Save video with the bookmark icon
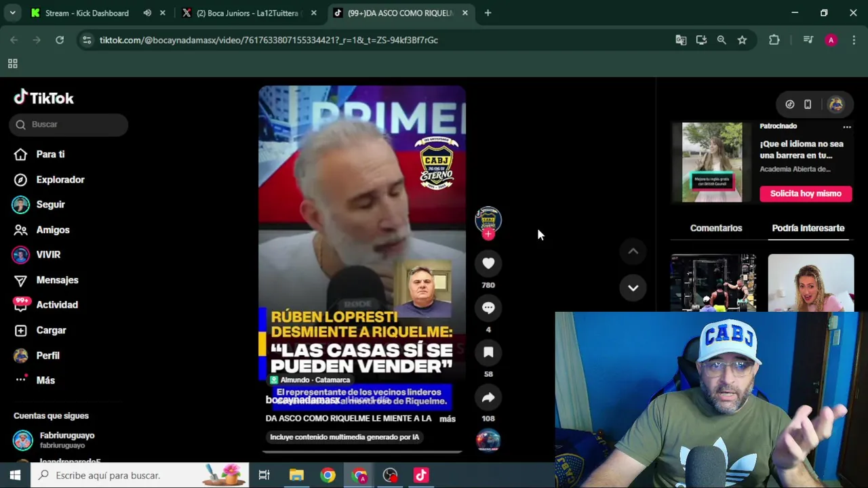This screenshot has height=488, width=868. pyautogui.click(x=488, y=352)
